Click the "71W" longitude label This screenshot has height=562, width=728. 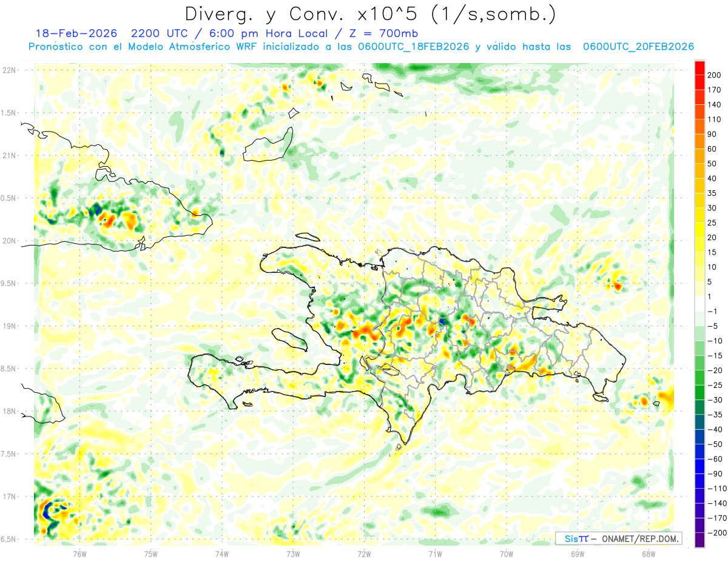pyautogui.click(x=435, y=554)
